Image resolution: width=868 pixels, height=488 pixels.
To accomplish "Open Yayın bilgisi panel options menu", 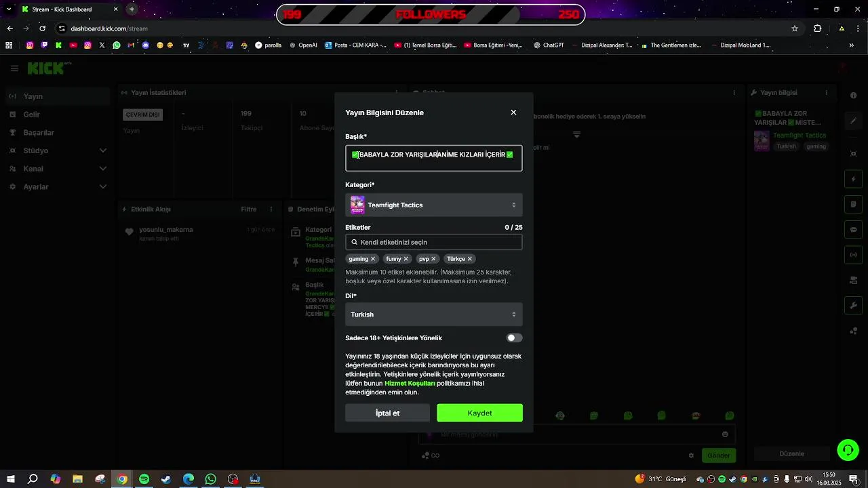I will click(826, 92).
